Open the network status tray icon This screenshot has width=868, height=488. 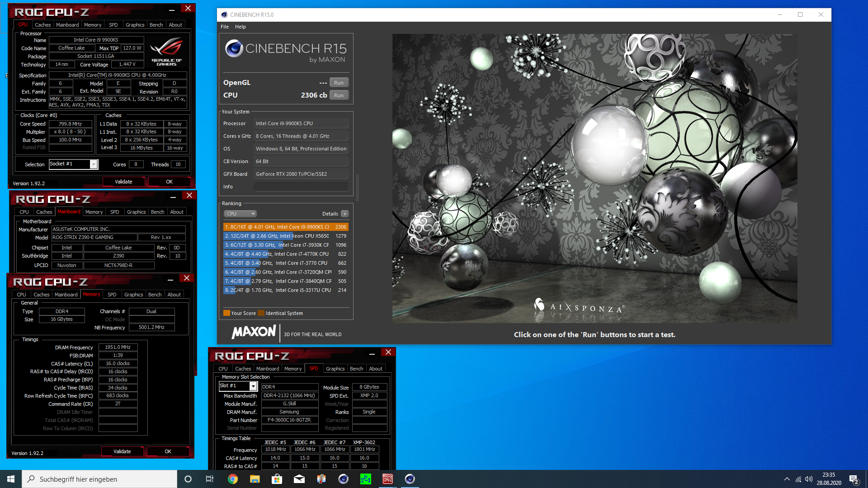tap(798, 479)
